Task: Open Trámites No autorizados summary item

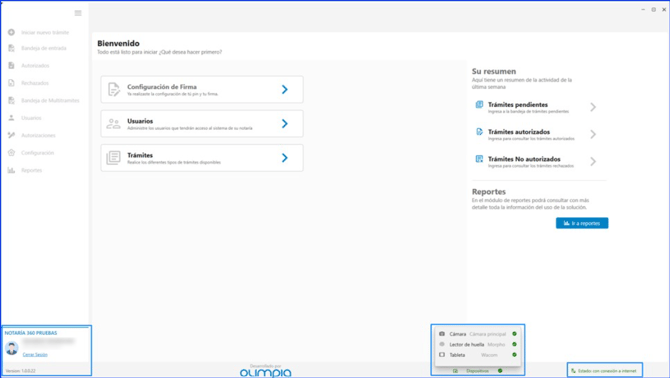Action: (x=536, y=161)
